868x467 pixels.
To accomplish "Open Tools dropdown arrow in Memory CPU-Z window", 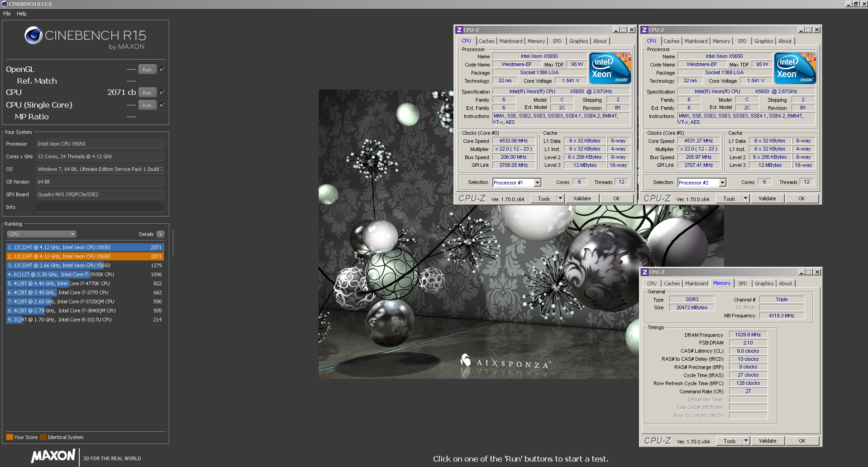I will click(746, 441).
